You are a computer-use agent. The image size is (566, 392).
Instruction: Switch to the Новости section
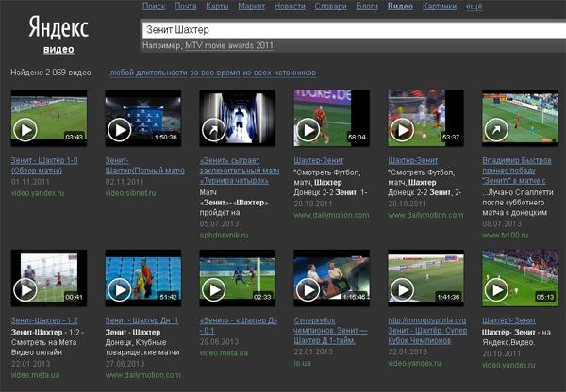point(289,6)
